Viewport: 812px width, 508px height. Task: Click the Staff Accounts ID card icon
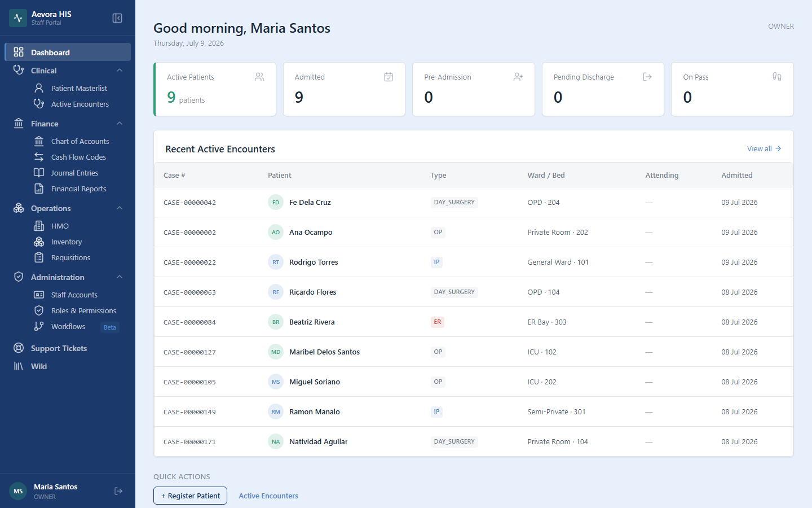coord(39,295)
